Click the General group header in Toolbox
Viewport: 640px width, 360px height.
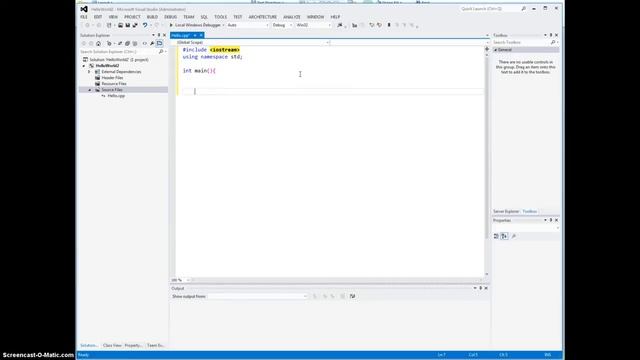[x=526, y=50]
